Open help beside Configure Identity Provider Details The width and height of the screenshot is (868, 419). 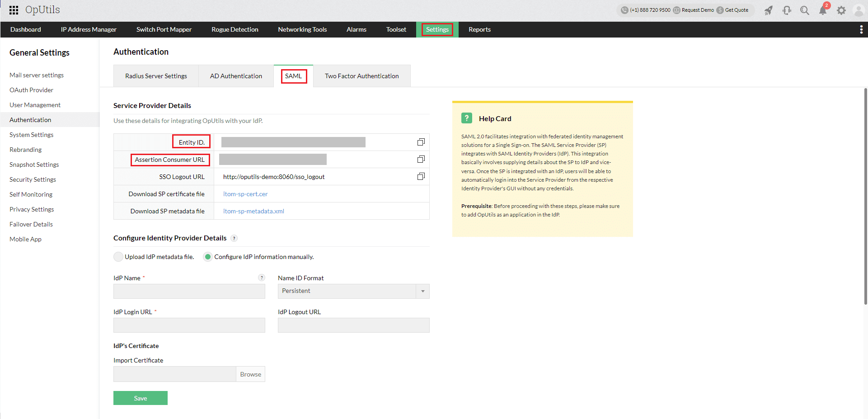pyautogui.click(x=234, y=238)
